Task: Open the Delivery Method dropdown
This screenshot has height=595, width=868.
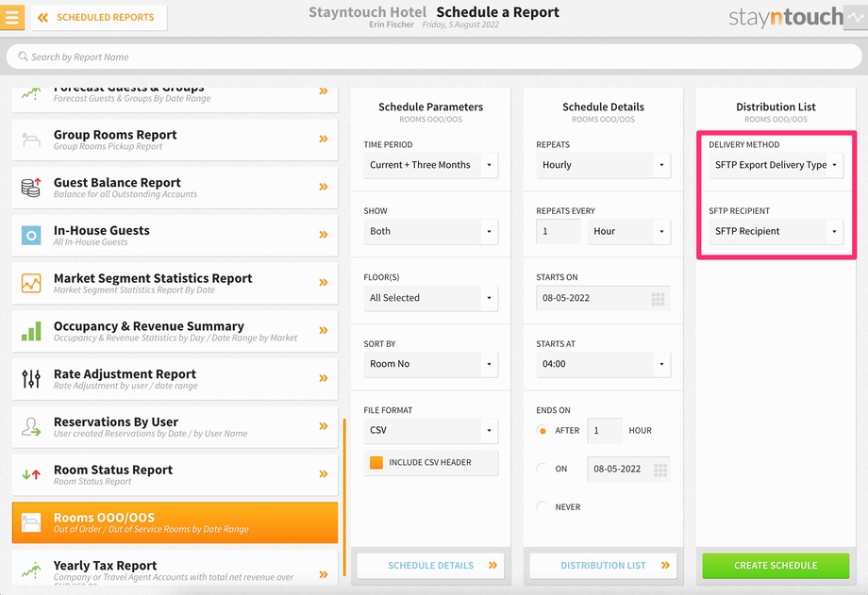Action: click(x=776, y=165)
